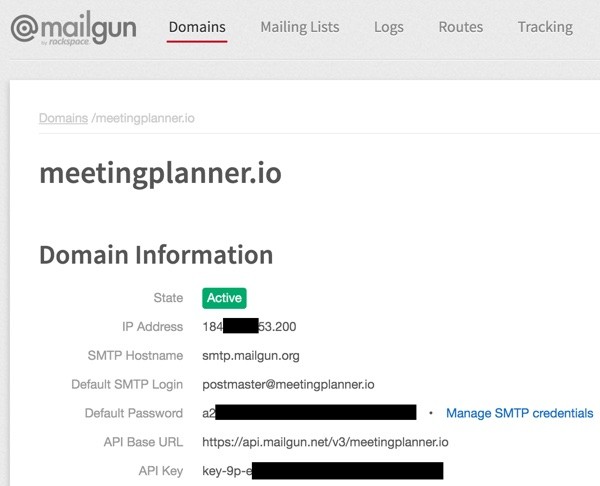Open the Tracking tab
Viewport: 600px width, 486px height.
pyautogui.click(x=545, y=28)
